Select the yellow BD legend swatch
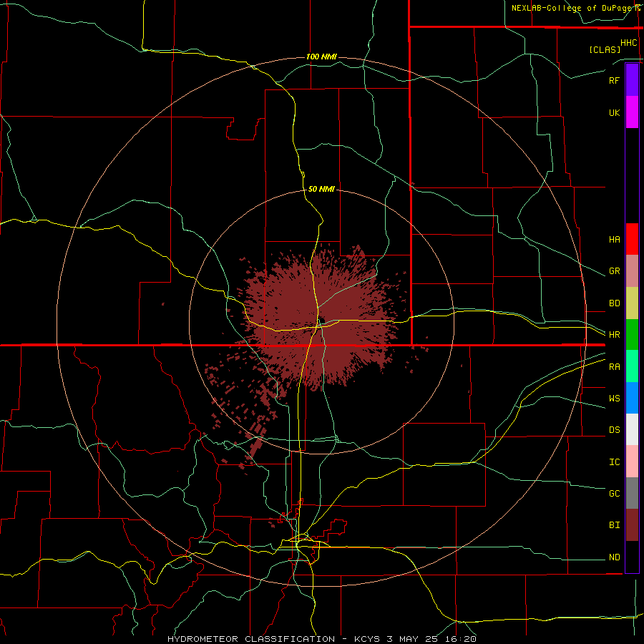This screenshot has width=644, height=644. [632, 303]
